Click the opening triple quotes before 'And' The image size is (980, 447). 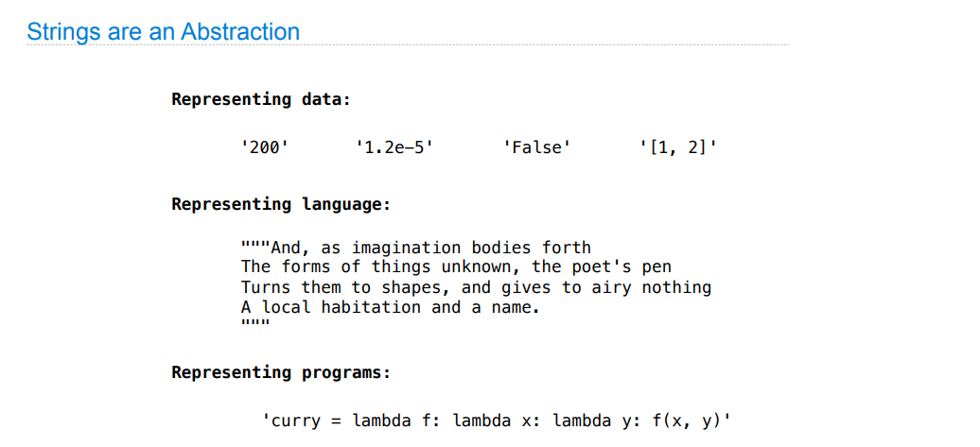click(x=255, y=244)
